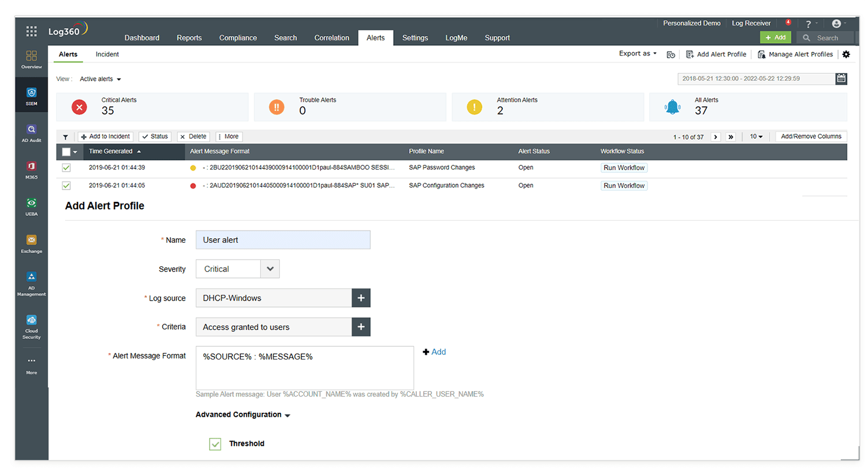Screen dimensions: 868x474
Task: Open the More actions menu
Action: click(x=229, y=137)
